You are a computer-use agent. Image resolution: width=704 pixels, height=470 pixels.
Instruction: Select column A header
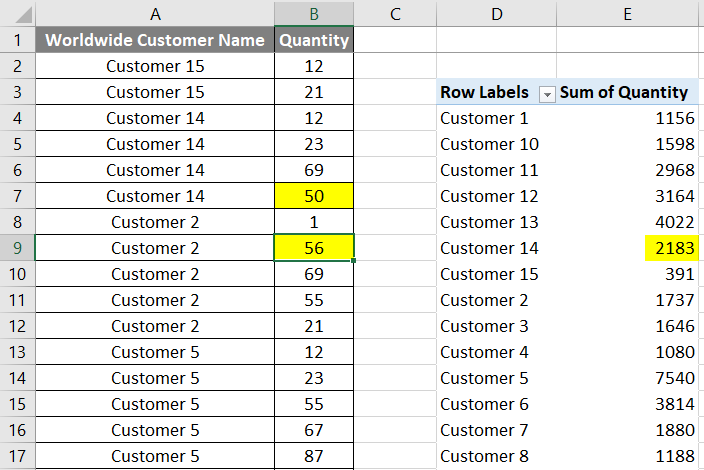click(x=155, y=14)
